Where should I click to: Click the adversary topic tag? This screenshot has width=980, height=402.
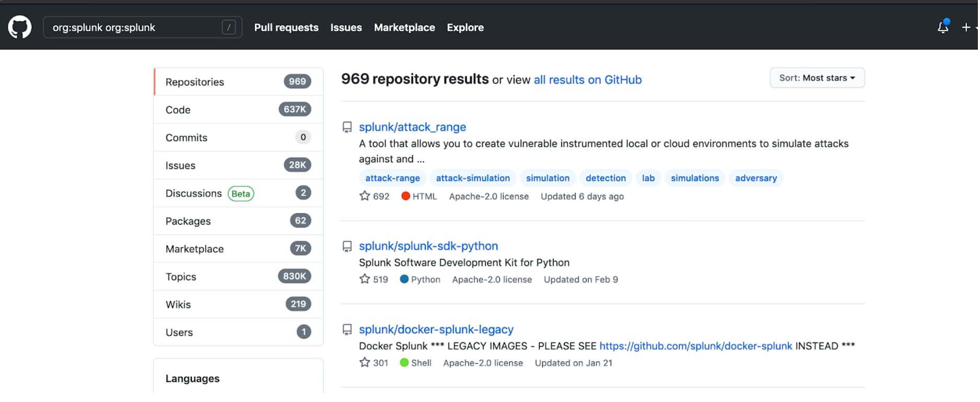(756, 178)
